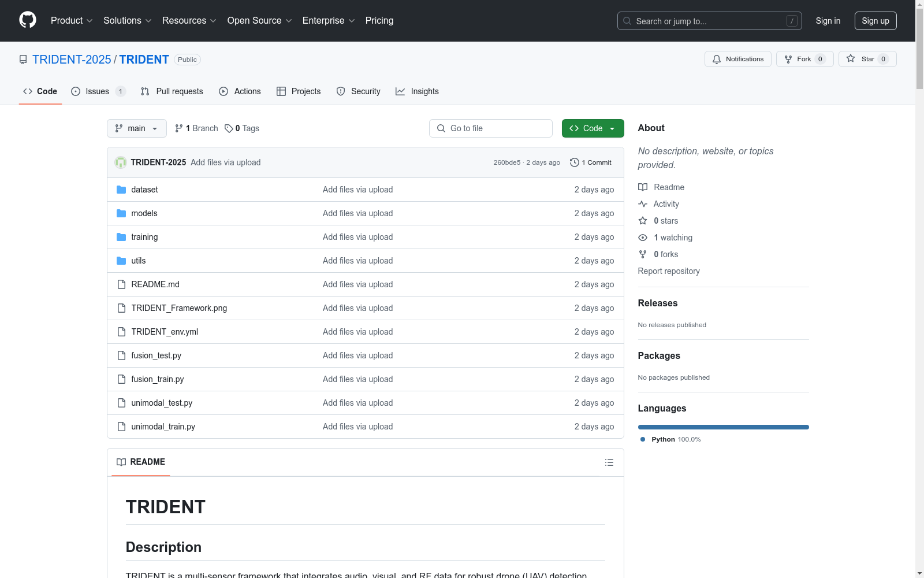Click the TRIDENT_Framework.png file icon
This screenshot has height=578, width=924.
121,308
